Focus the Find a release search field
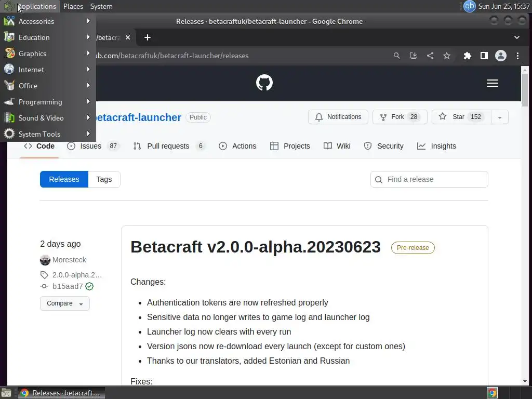The height and width of the screenshot is (399, 532). click(429, 179)
